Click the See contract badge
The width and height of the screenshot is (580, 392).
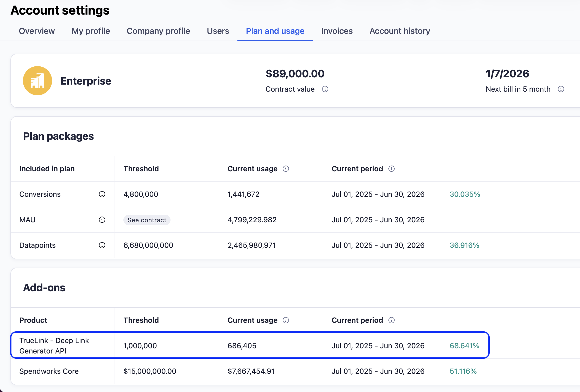click(x=147, y=220)
